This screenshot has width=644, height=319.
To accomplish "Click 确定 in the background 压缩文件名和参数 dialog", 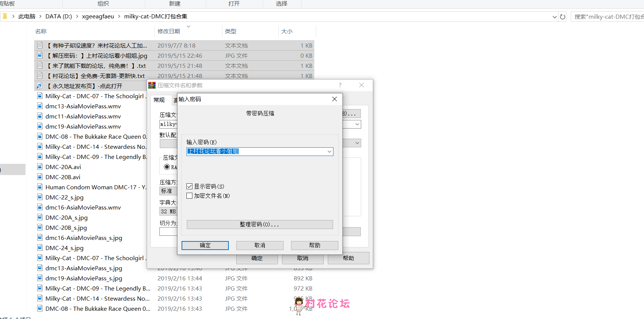I will coord(257,258).
